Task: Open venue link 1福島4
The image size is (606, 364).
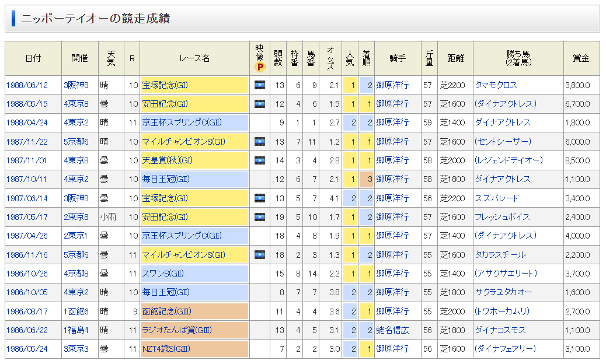Action: [76, 330]
